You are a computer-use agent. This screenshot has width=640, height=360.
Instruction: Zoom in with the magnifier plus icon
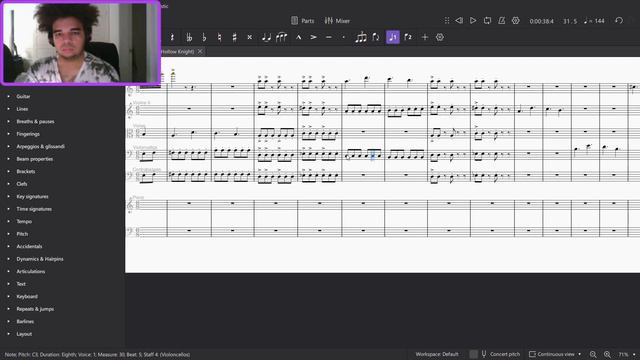click(607, 355)
